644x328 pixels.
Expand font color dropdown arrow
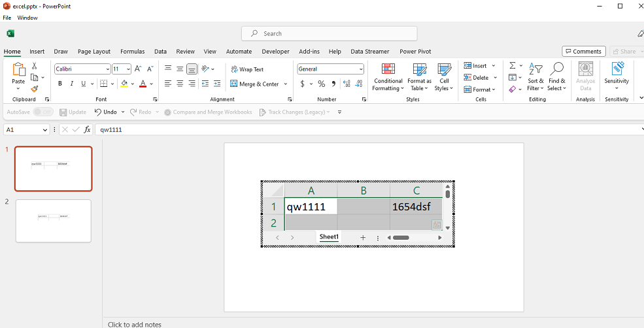coord(151,84)
